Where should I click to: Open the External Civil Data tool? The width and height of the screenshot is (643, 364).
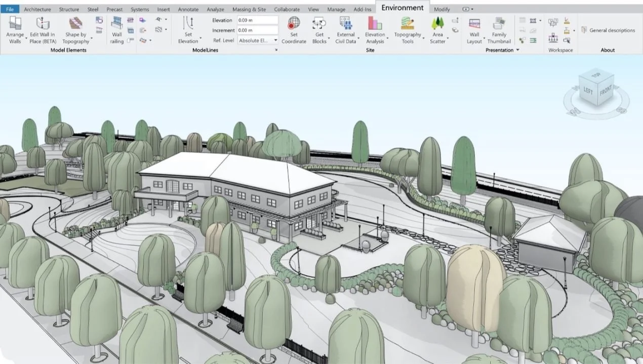click(x=346, y=30)
